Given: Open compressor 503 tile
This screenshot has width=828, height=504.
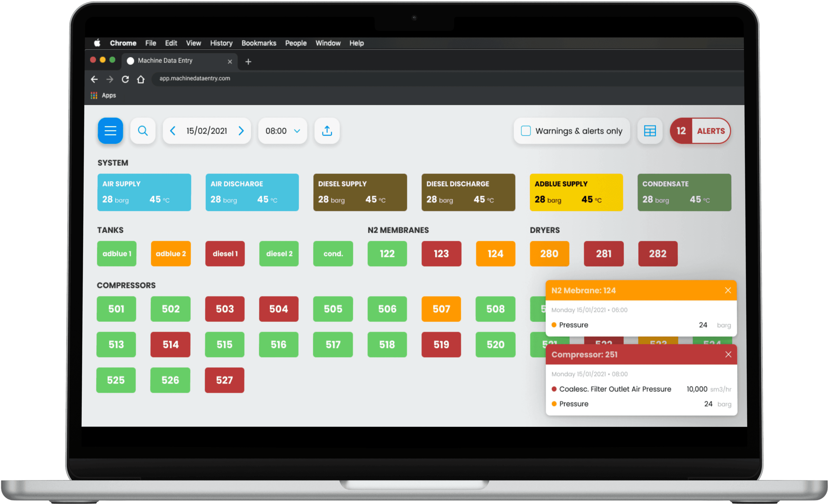Looking at the screenshot, I should (x=224, y=309).
